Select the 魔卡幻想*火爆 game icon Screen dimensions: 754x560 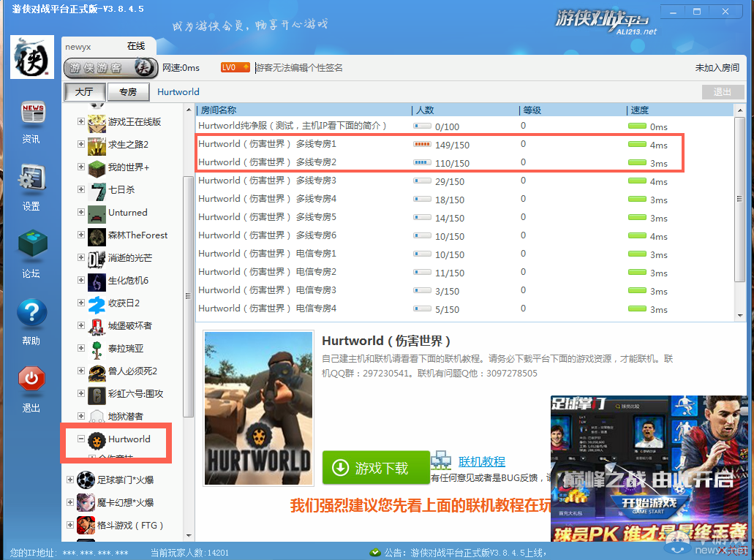[x=86, y=502]
